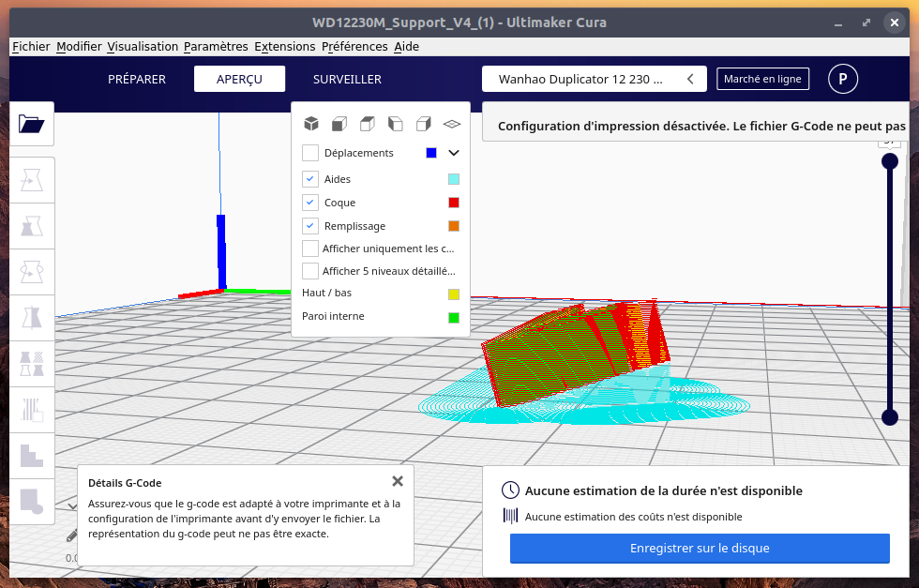
Task: Click 'Aucune estimation de la durée' text
Action: [664, 490]
